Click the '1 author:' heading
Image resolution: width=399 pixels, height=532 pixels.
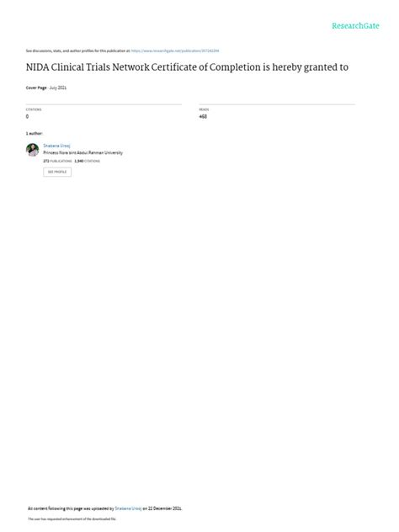[34, 133]
